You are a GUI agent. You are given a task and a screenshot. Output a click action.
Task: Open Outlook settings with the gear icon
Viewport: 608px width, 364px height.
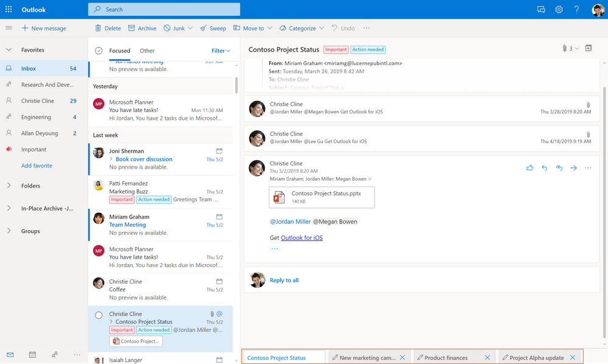pos(559,9)
